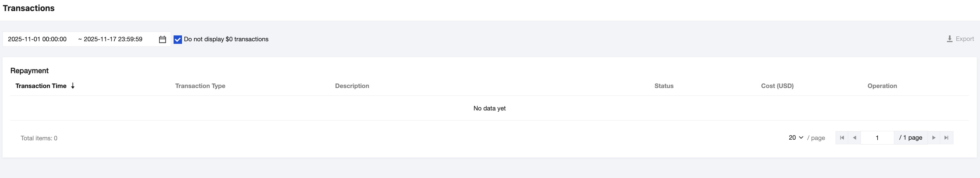Go to the previous page
This screenshot has height=178, width=980.
pyautogui.click(x=854, y=138)
